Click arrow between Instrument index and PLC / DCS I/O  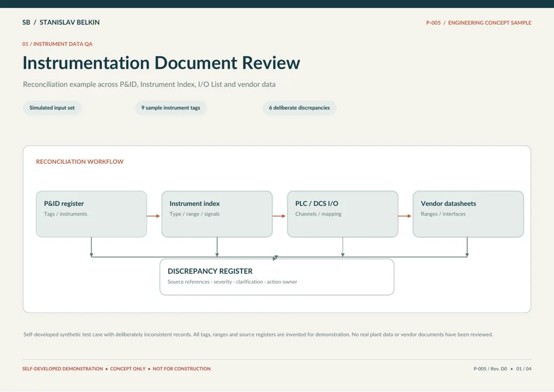point(279,216)
